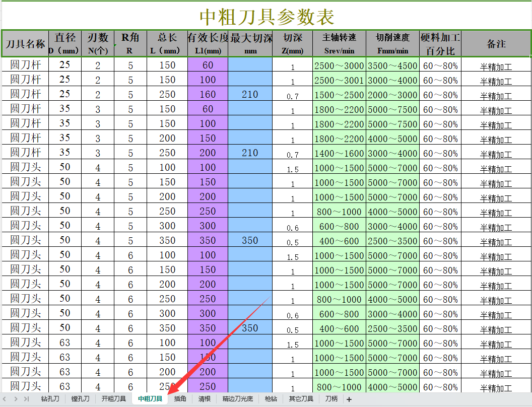Select 600~800 in R5 length 300 row
Viewport: 532px width, 407px height.
339,226
